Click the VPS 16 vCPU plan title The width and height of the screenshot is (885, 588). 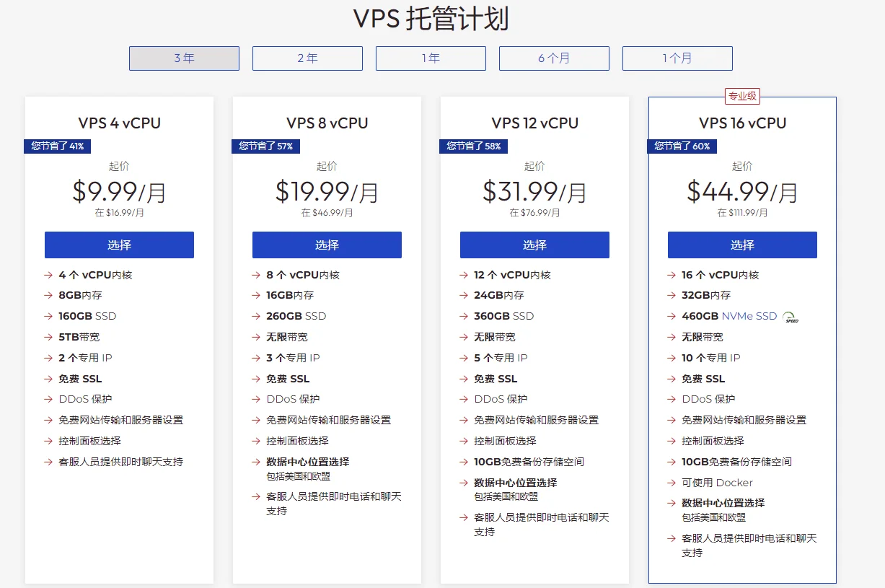click(742, 123)
